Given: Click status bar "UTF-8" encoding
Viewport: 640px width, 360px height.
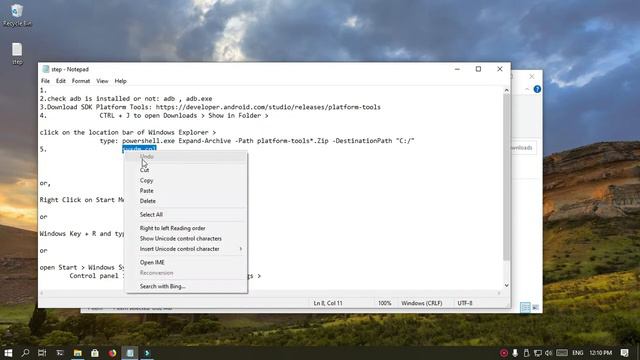Looking at the screenshot, I should click(465, 303).
